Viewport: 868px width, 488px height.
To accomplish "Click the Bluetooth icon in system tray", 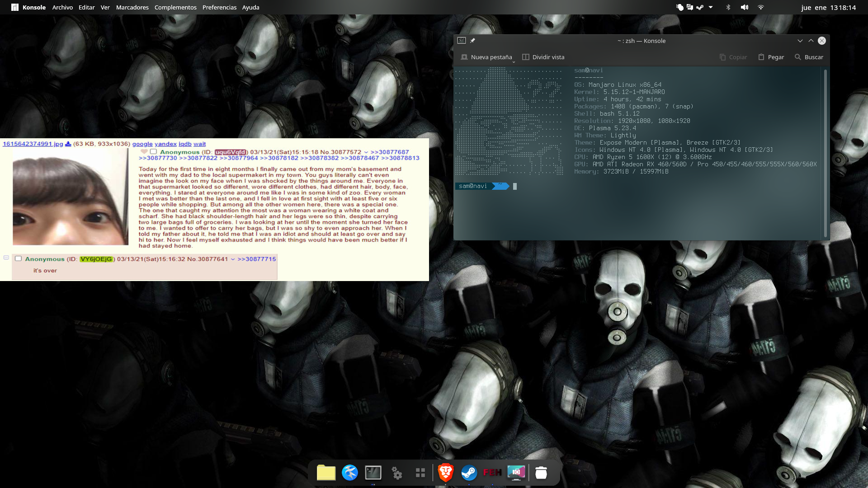I will pos(728,7).
